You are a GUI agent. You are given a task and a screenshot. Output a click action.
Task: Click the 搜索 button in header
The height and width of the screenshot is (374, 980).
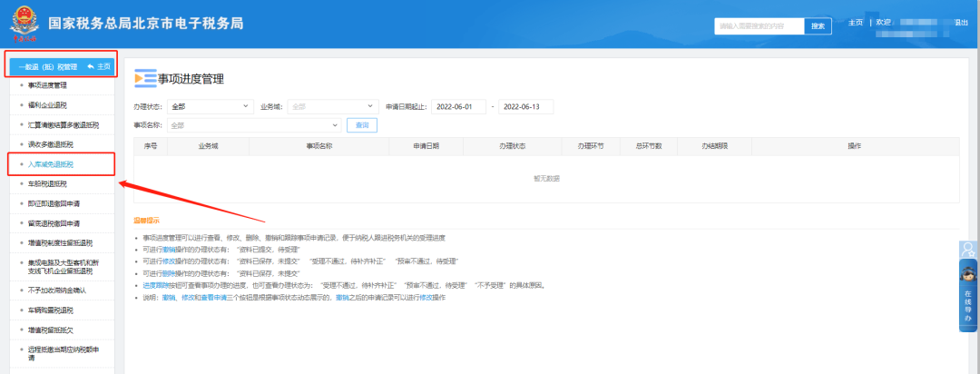(x=818, y=26)
